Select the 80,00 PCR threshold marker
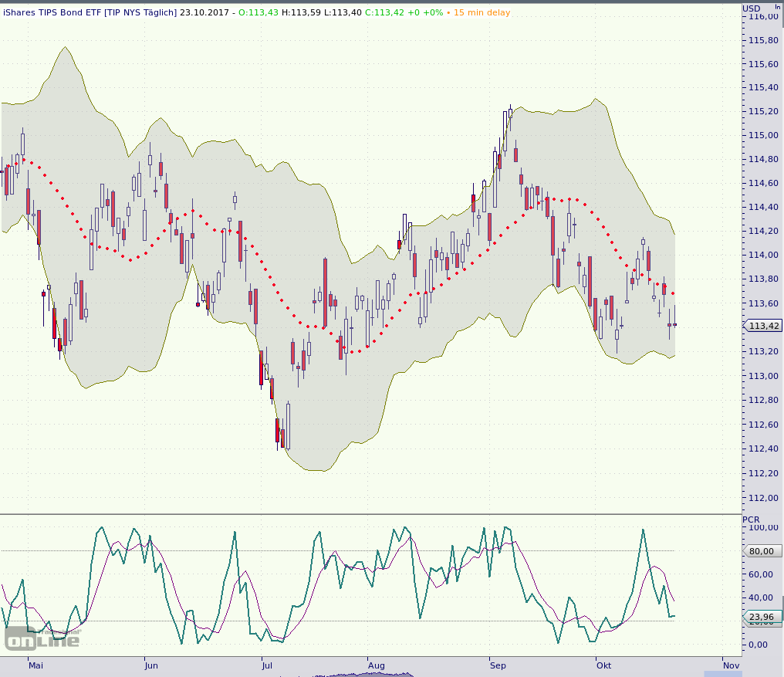784x677 pixels. click(x=763, y=551)
